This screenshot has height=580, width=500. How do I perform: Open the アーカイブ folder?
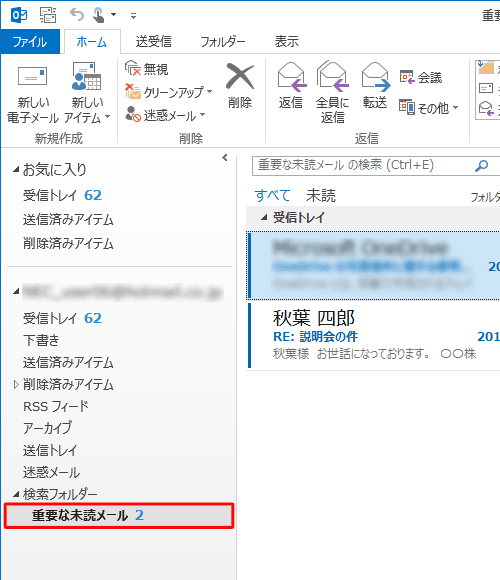click(47, 428)
